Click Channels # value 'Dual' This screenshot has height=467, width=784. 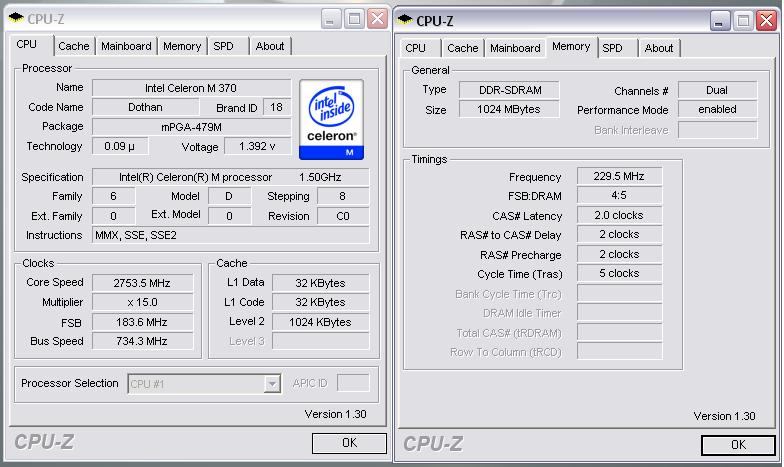[x=718, y=90]
